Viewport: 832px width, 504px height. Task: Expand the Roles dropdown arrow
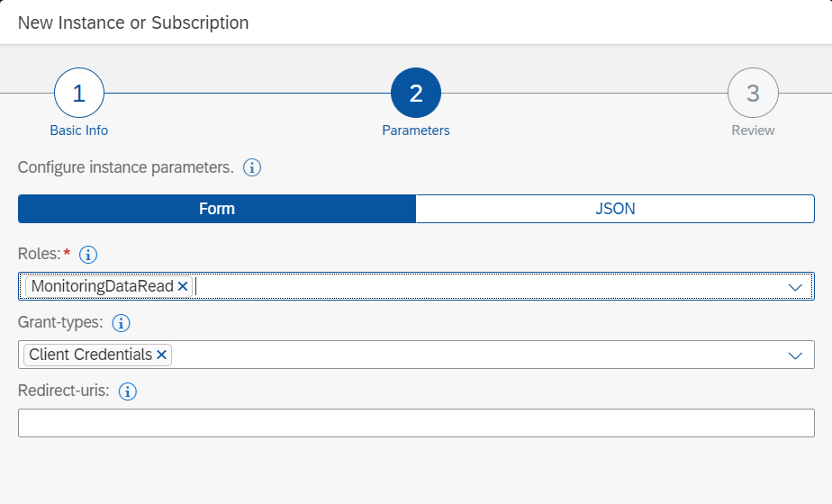click(795, 287)
